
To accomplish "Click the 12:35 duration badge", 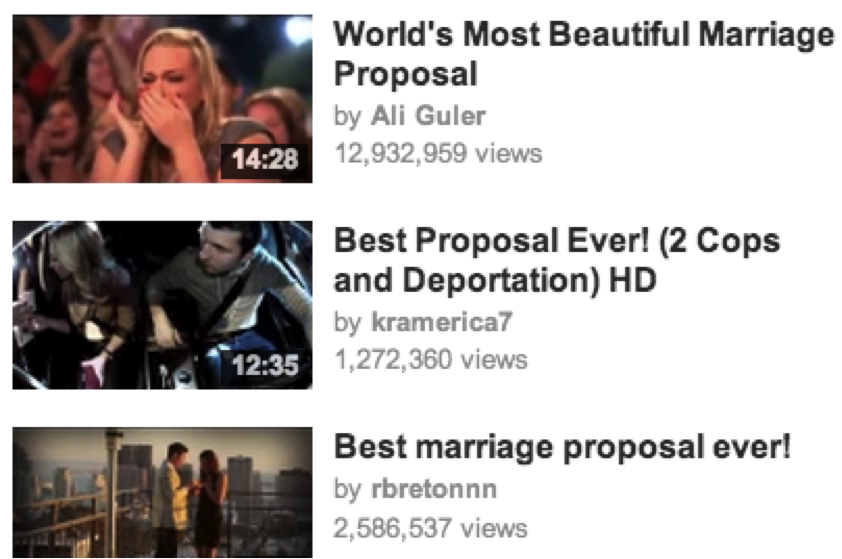I will point(265,365).
